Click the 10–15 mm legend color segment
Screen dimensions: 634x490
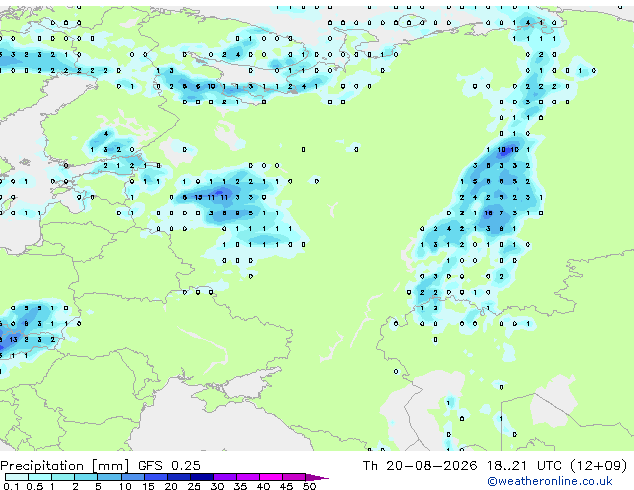click(x=132, y=477)
